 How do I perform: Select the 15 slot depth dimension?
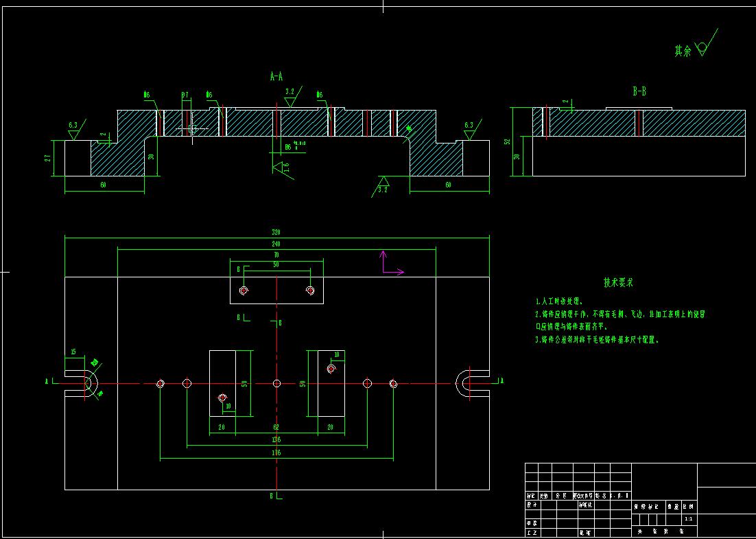click(x=73, y=352)
